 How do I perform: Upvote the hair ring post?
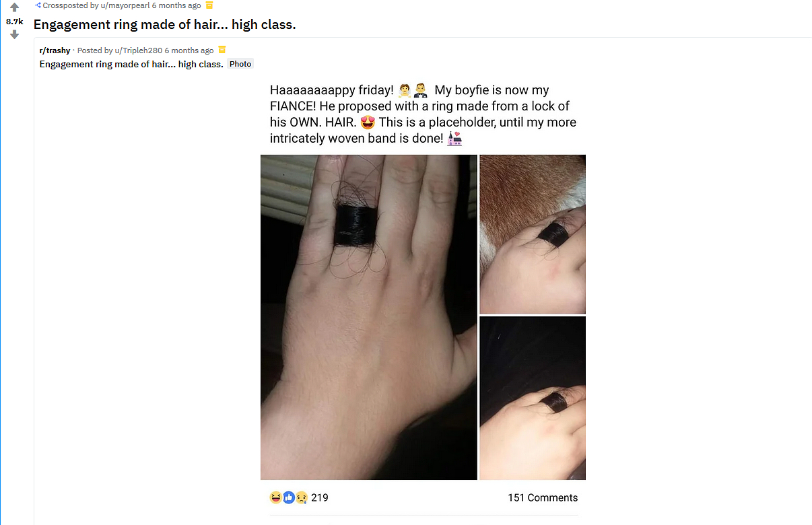pyautogui.click(x=14, y=7)
